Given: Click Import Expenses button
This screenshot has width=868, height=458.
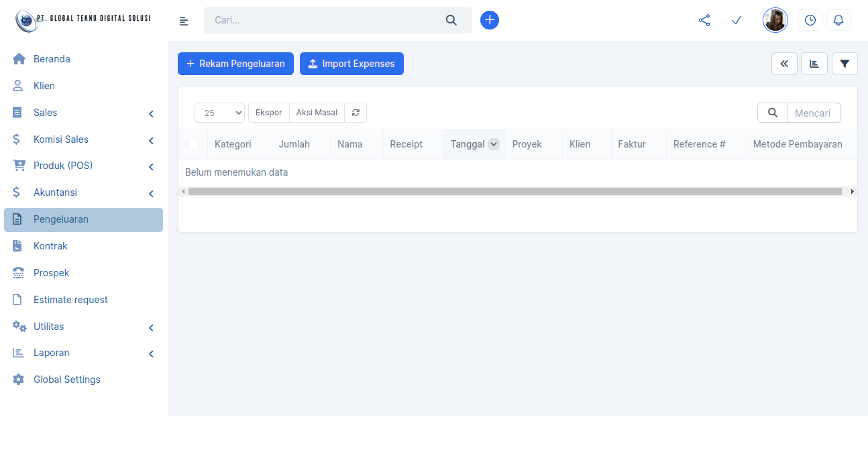Looking at the screenshot, I should tap(351, 64).
